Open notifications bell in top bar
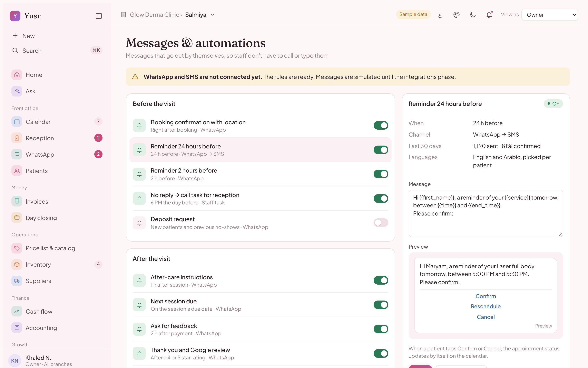This screenshot has width=588, height=368. pyautogui.click(x=489, y=15)
